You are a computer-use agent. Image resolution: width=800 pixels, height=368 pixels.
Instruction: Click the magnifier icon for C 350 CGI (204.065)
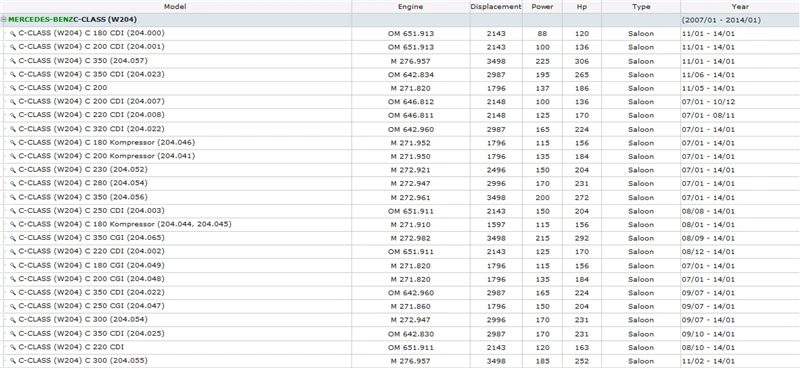[13, 238]
